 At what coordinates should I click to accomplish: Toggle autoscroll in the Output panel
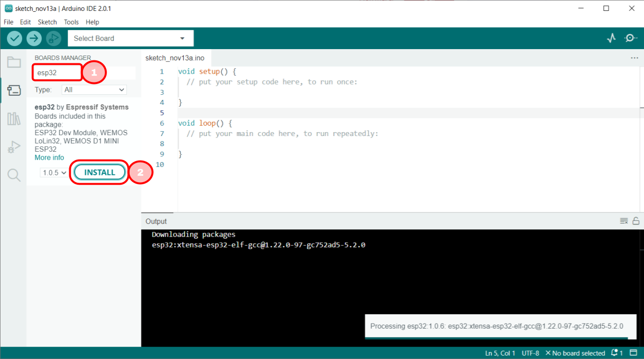624,221
